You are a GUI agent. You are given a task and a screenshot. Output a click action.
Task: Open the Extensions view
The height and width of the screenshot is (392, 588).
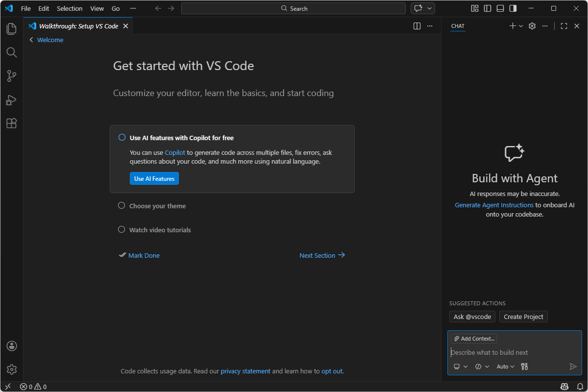(11, 123)
